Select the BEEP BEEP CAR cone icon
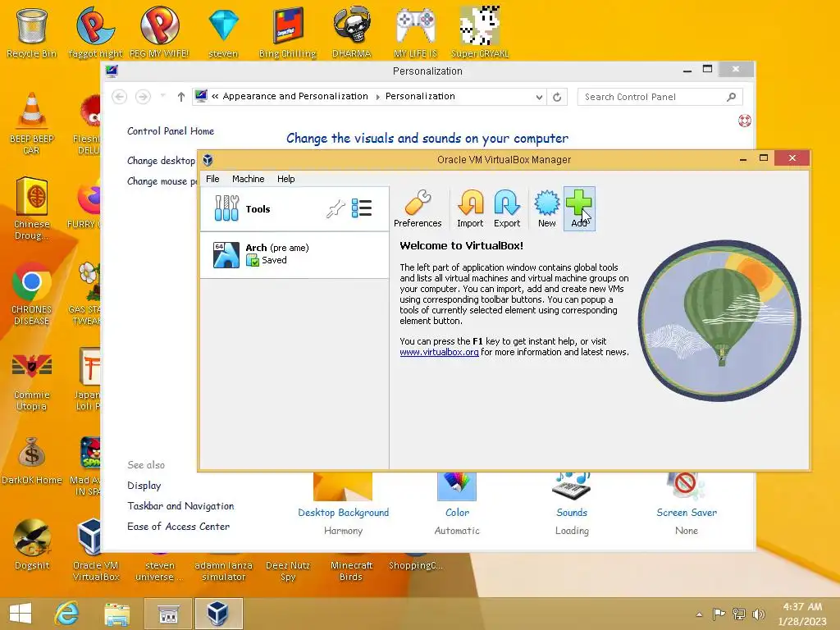This screenshot has width=840, height=630. pyautogui.click(x=32, y=123)
